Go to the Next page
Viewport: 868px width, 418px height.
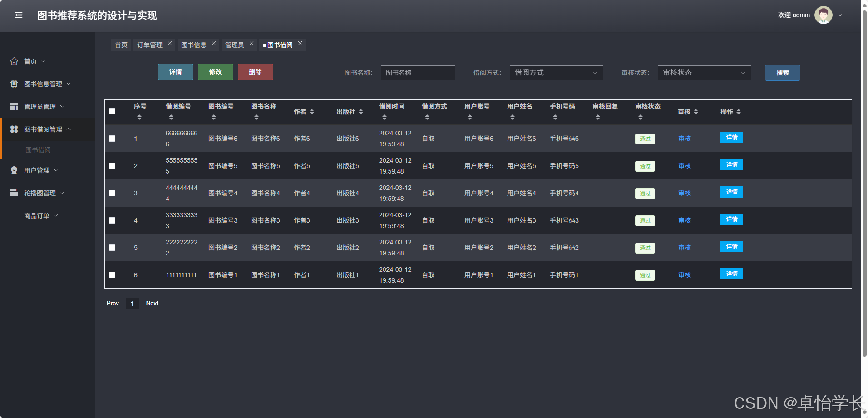point(152,303)
